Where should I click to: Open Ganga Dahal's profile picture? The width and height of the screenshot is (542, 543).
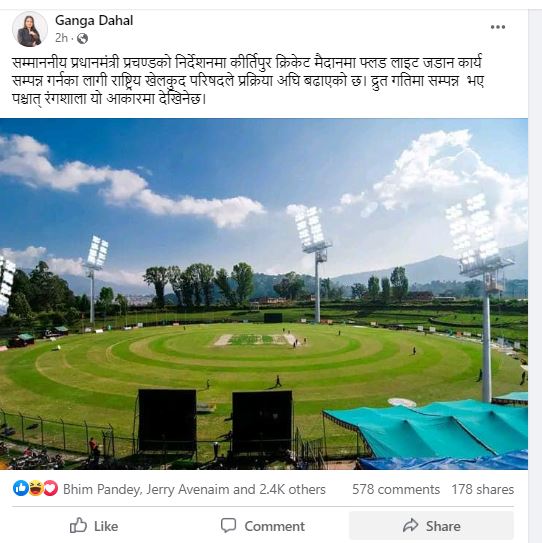[x=30, y=29]
